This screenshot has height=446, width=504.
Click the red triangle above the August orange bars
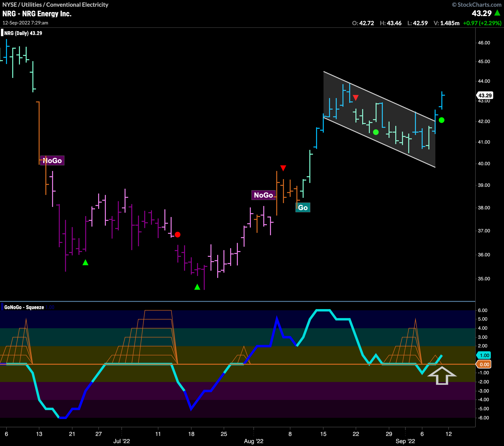pos(283,168)
